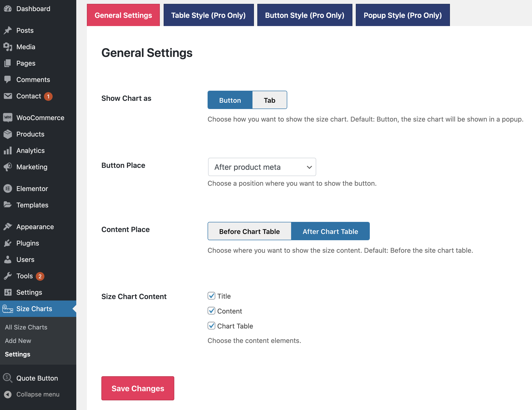Uncheck the Content checkbox
This screenshot has width=532, height=410.
coord(211,311)
